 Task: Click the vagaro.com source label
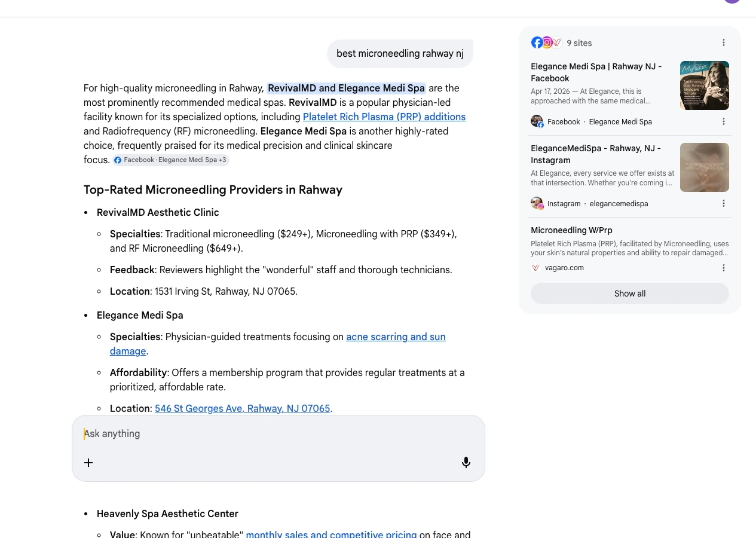click(x=564, y=268)
